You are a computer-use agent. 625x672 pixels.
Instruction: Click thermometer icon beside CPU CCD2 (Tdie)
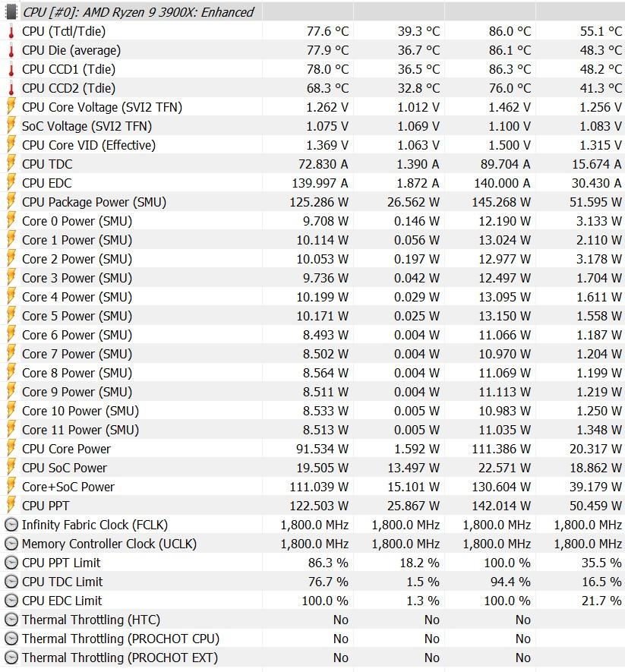tap(11, 88)
